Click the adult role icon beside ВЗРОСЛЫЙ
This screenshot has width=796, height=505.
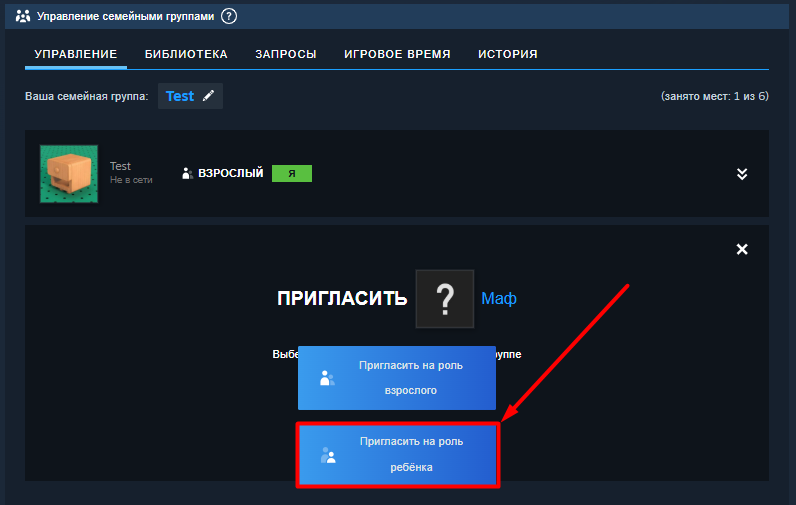tap(186, 173)
